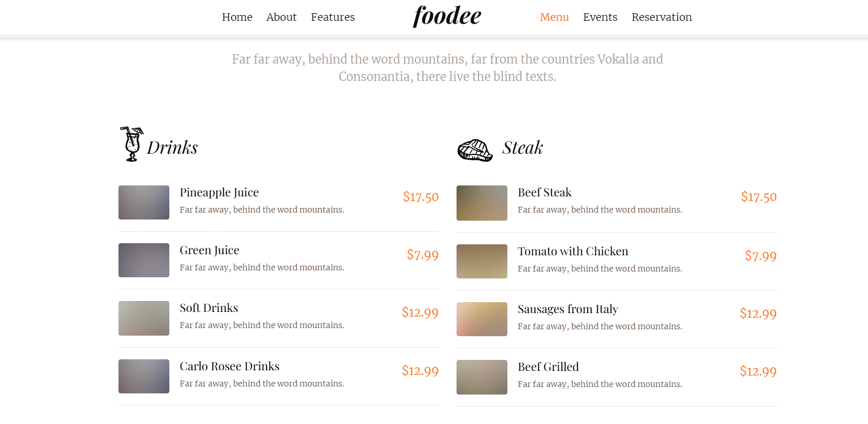Click the Beef Steak $17.50 price
This screenshot has width=868, height=424.
759,196
